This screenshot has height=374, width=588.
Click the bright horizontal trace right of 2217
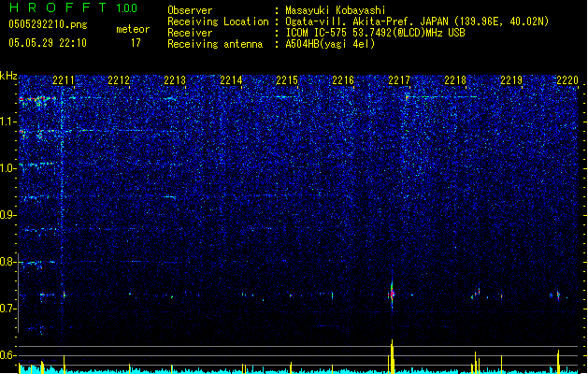[x=442, y=97]
